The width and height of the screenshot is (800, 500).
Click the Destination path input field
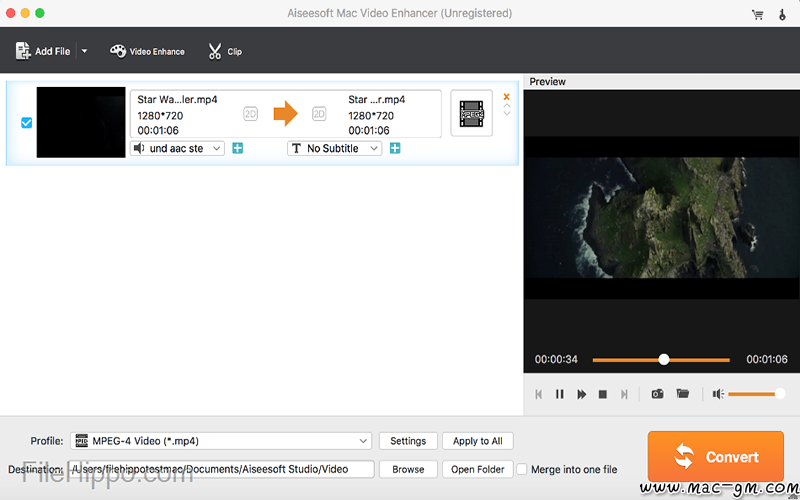[x=221, y=469]
